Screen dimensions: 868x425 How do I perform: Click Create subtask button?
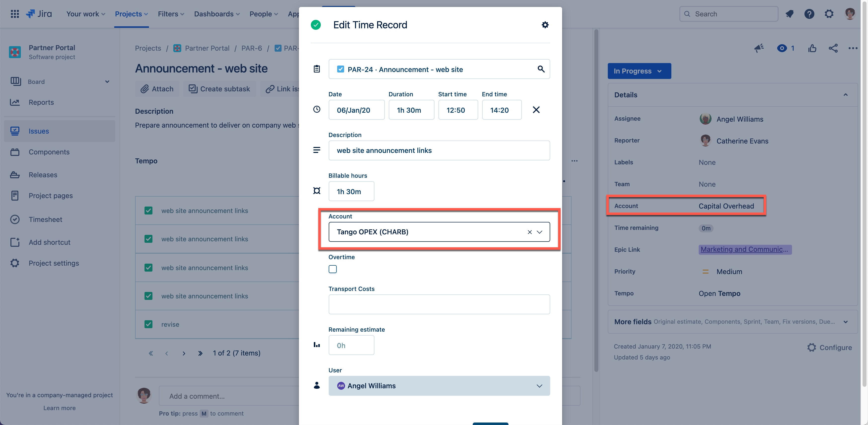219,89
